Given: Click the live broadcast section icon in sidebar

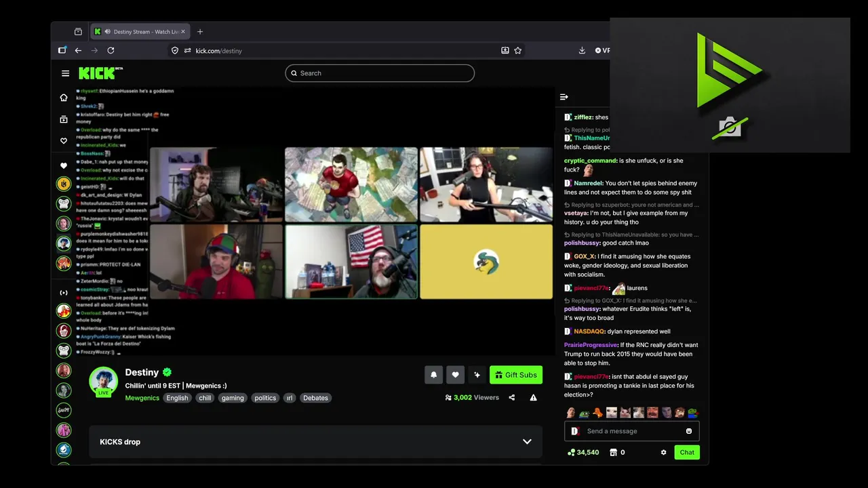Looking at the screenshot, I should pyautogui.click(x=64, y=293).
